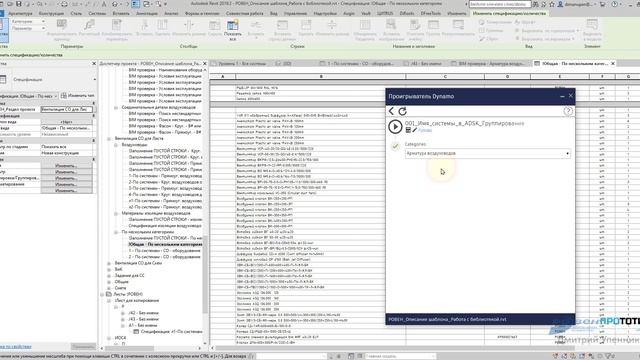This screenshot has width=640, height=360.
Task: Close the Общая - По нескольким view tab
Action: [613, 64]
